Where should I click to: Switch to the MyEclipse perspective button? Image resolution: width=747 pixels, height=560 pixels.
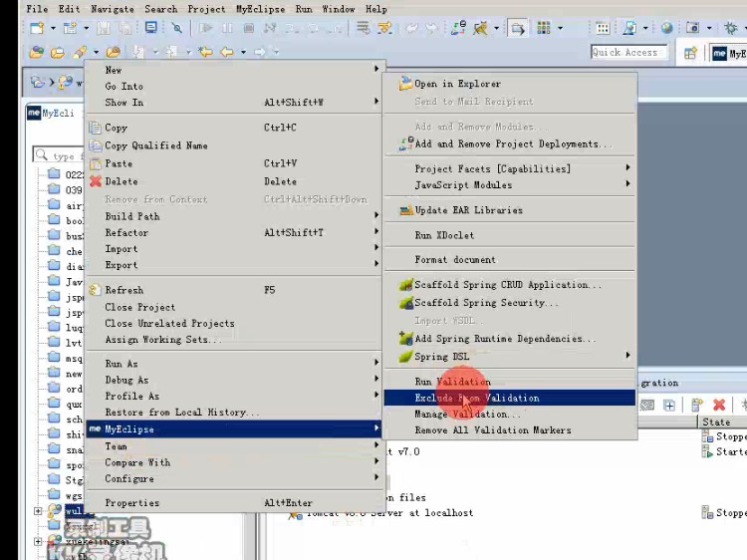(728, 54)
